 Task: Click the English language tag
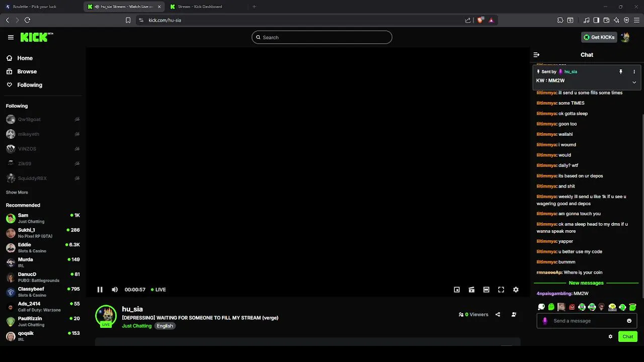click(x=165, y=326)
